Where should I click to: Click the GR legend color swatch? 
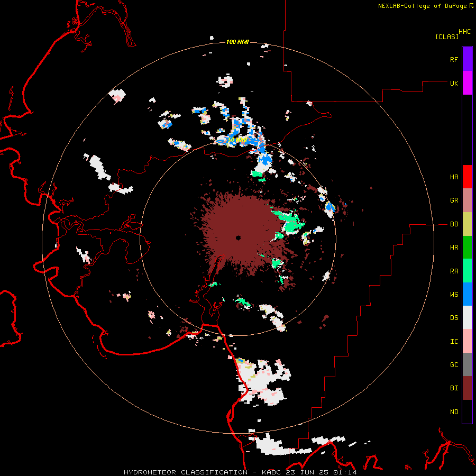(467, 200)
